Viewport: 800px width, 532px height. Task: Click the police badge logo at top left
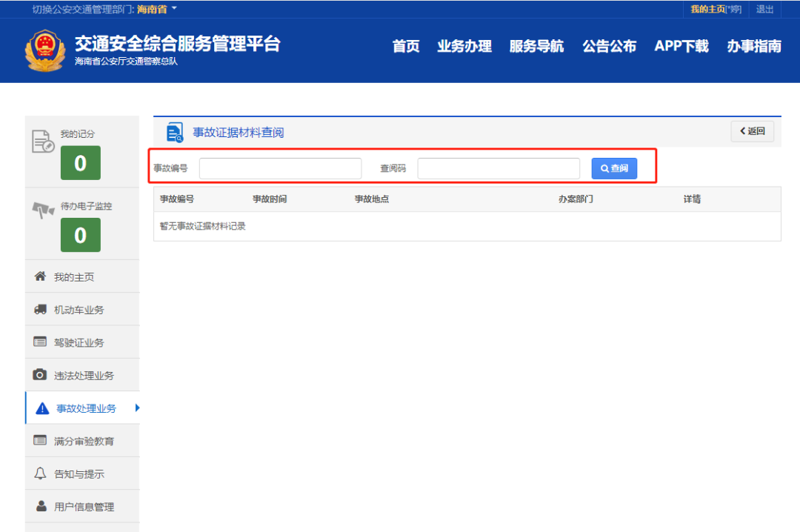tap(45, 50)
